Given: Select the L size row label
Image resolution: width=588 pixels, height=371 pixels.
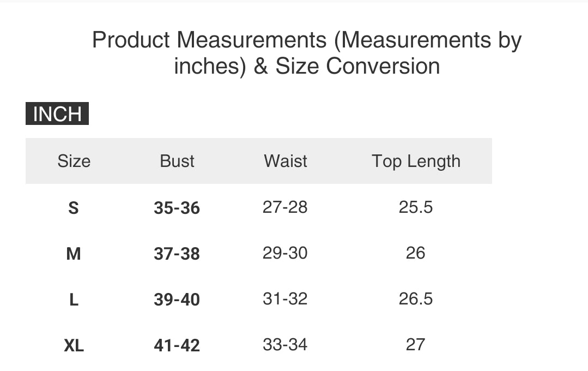Looking at the screenshot, I should (74, 300).
